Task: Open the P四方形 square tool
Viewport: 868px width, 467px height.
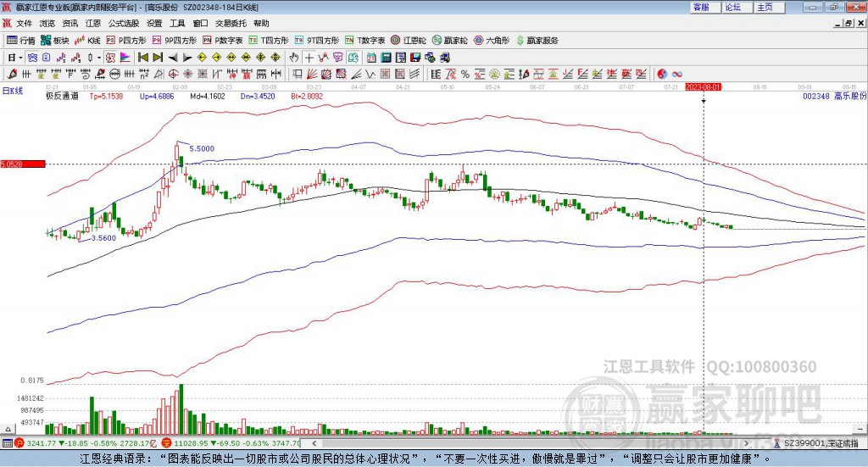Action: 125,41
